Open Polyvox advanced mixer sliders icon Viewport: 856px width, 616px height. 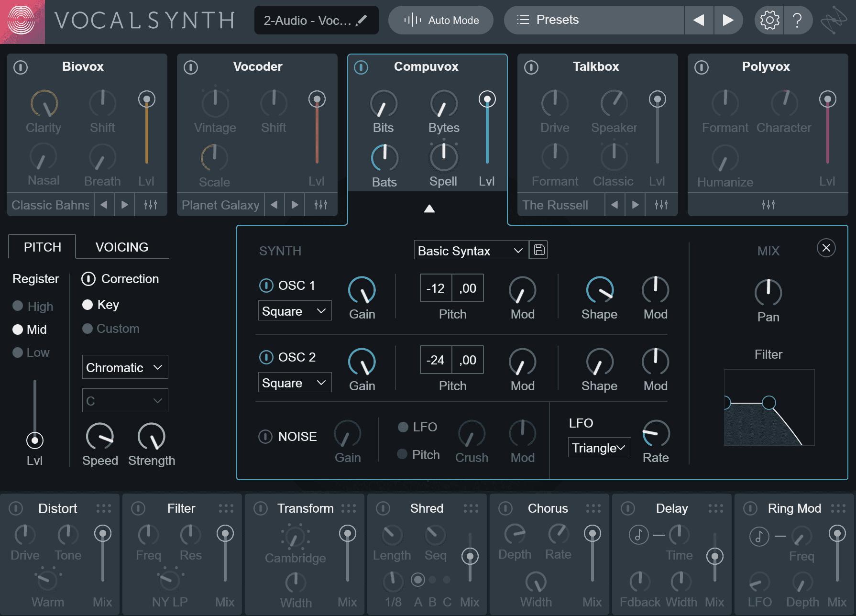tap(768, 205)
